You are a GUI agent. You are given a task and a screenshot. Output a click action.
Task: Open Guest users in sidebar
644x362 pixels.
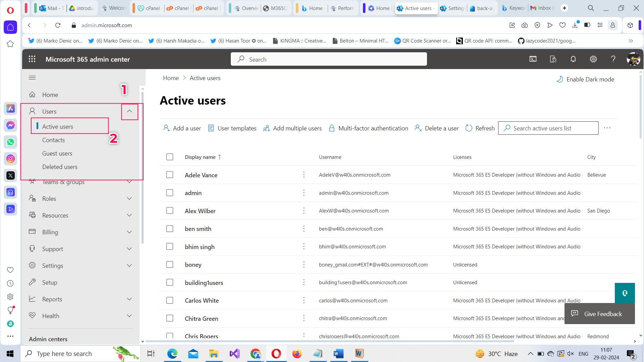tap(57, 154)
